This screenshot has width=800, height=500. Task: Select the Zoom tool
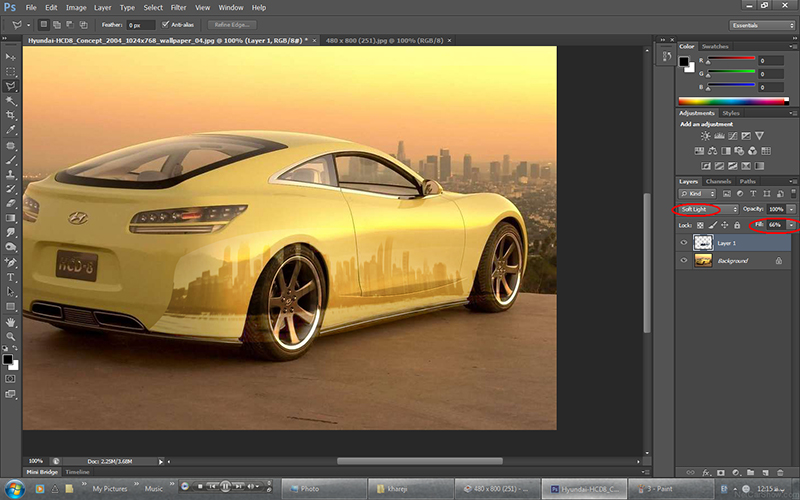tap(10, 337)
